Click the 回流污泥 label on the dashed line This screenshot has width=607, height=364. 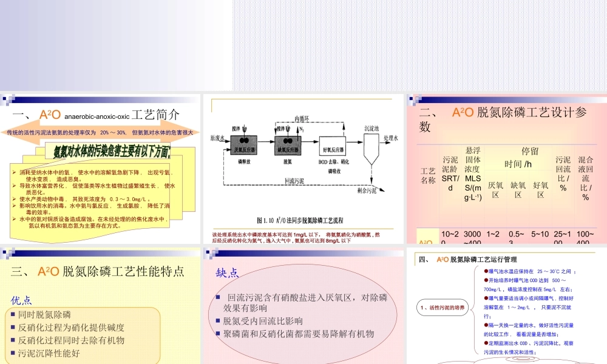click(294, 181)
